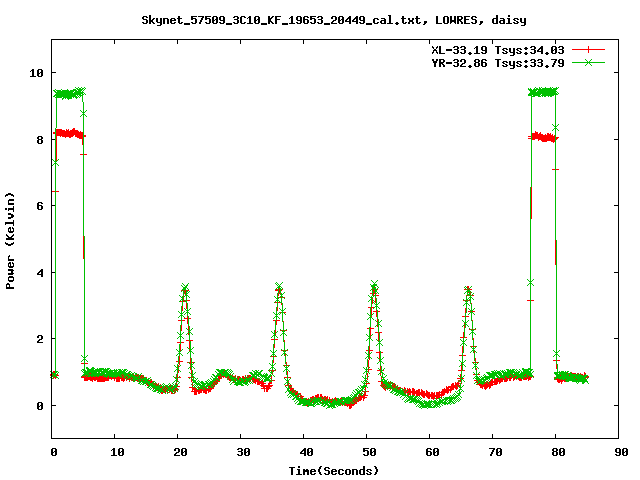This screenshot has height=480, width=640.
Task: Click the y-axis tick label 8
Action: pos(40,140)
